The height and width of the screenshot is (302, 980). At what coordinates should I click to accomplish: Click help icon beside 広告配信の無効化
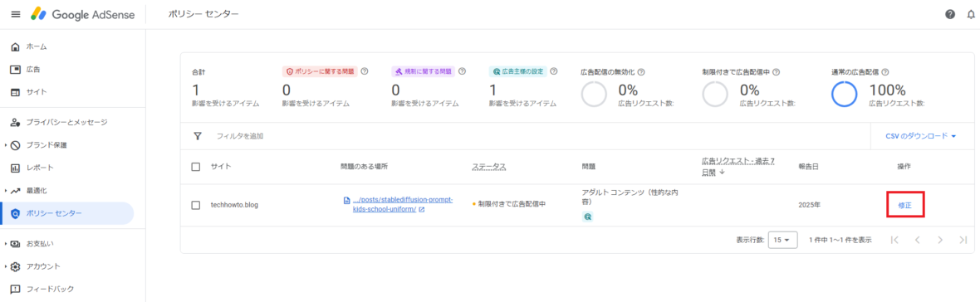(641, 71)
